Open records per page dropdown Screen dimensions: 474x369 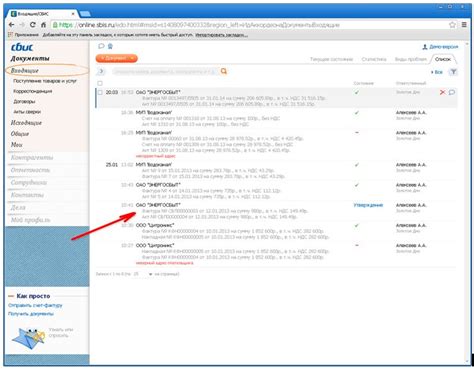click(150, 274)
